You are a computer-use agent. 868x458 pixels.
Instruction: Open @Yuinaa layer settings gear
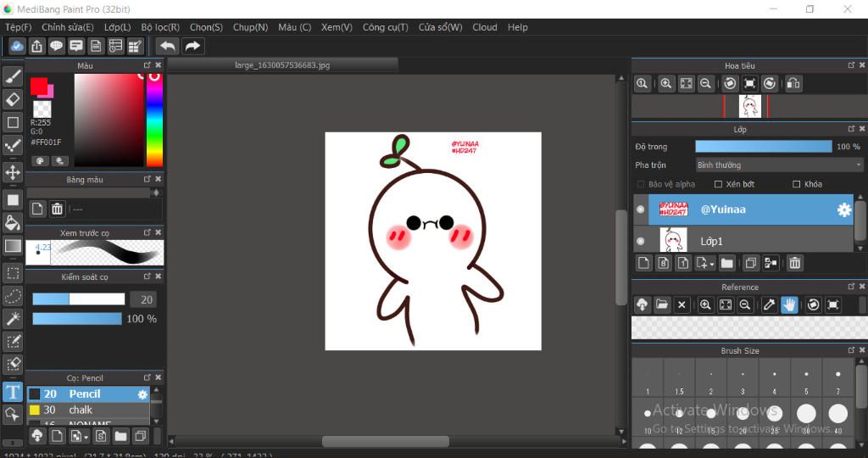[843, 209]
